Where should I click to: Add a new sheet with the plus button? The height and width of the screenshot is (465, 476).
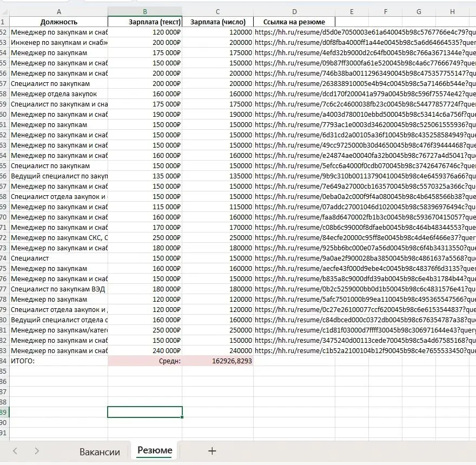[212, 451]
